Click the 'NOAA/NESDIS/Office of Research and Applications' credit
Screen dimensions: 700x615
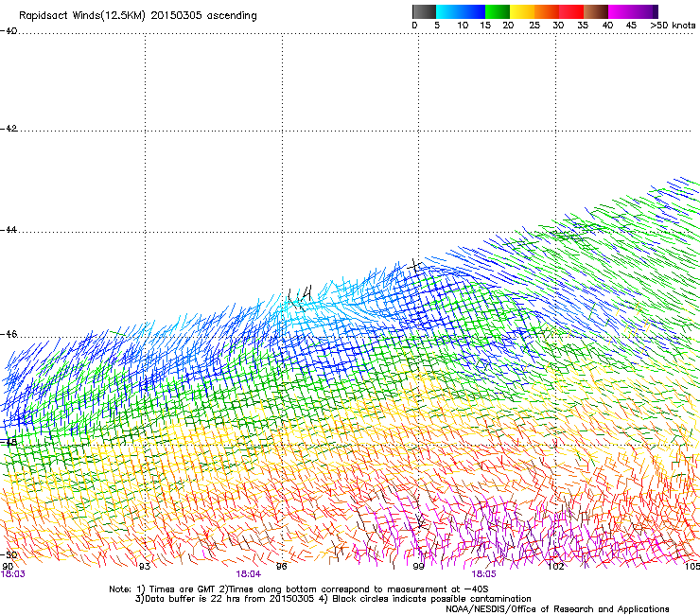tap(557, 609)
